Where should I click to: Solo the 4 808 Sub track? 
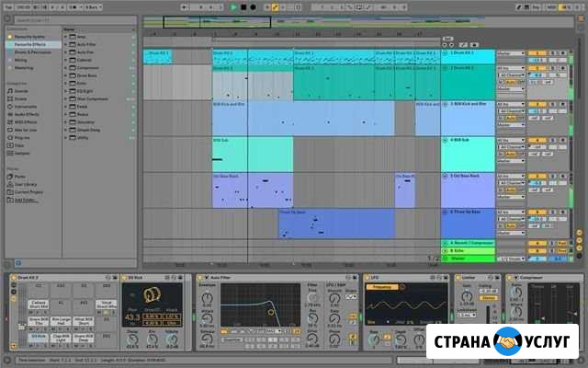point(553,141)
